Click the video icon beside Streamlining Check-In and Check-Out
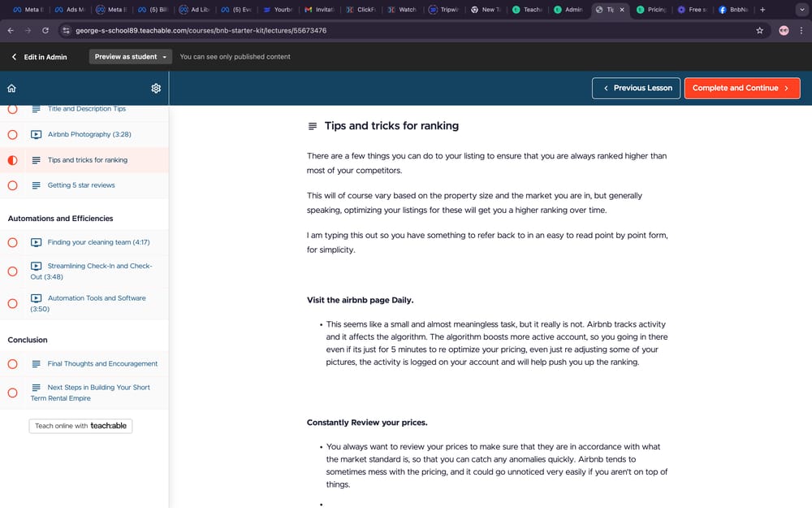This screenshot has height=508, width=812. [37, 266]
